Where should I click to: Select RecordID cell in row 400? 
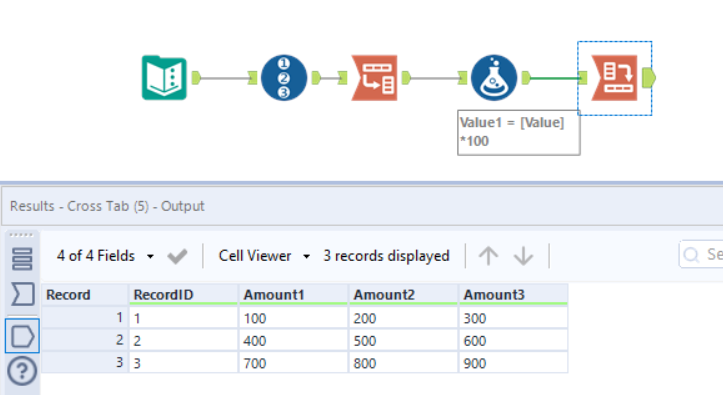183,341
